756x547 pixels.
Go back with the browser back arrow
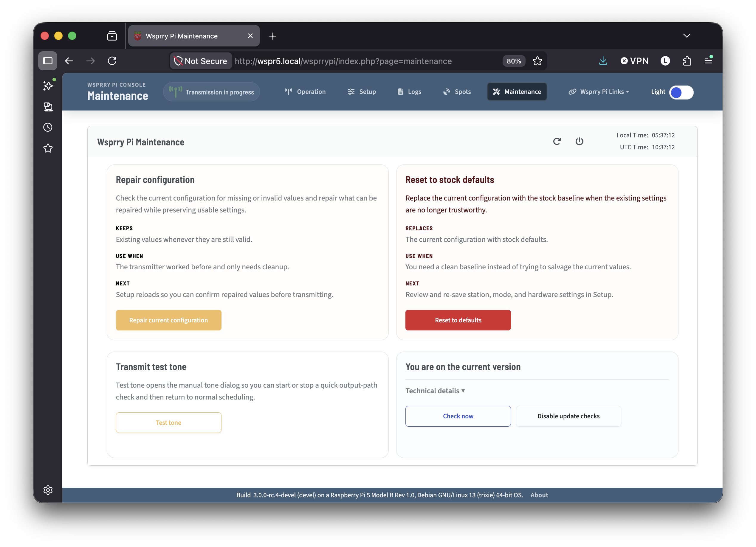click(x=69, y=61)
